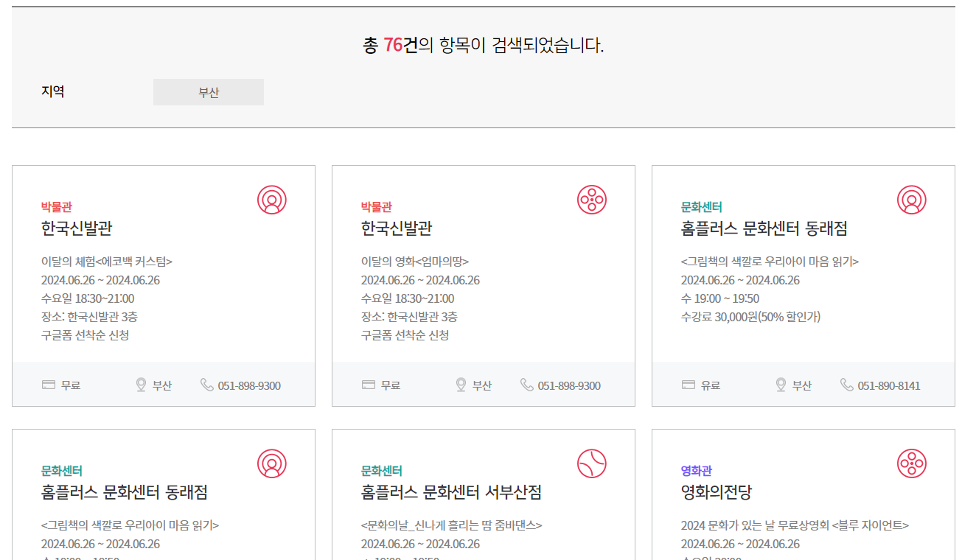Viewport: 962px width, 560px height.
Task: Click 무료 in the 엄마의땅 card
Action: (x=391, y=385)
